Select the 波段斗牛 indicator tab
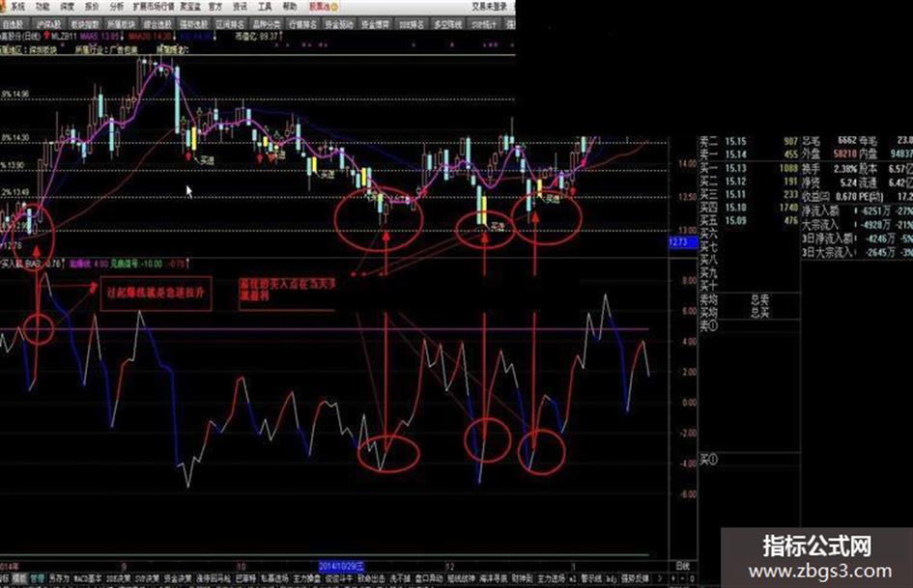 point(339,578)
